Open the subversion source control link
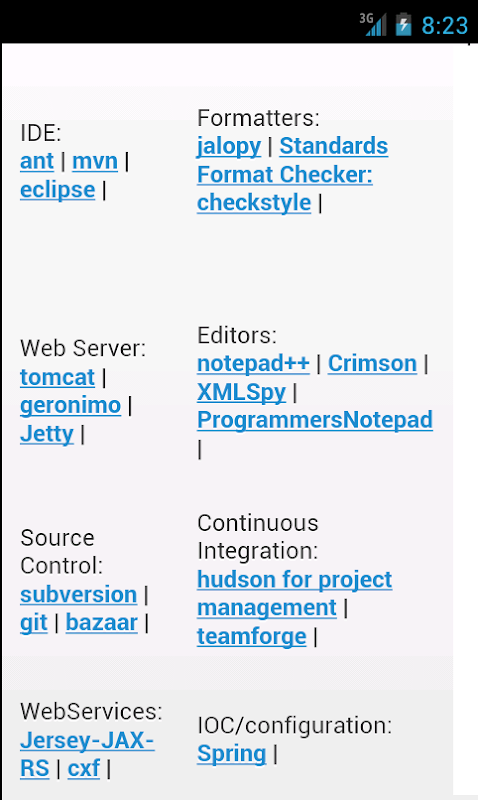478x800 pixels. coord(79,595)
